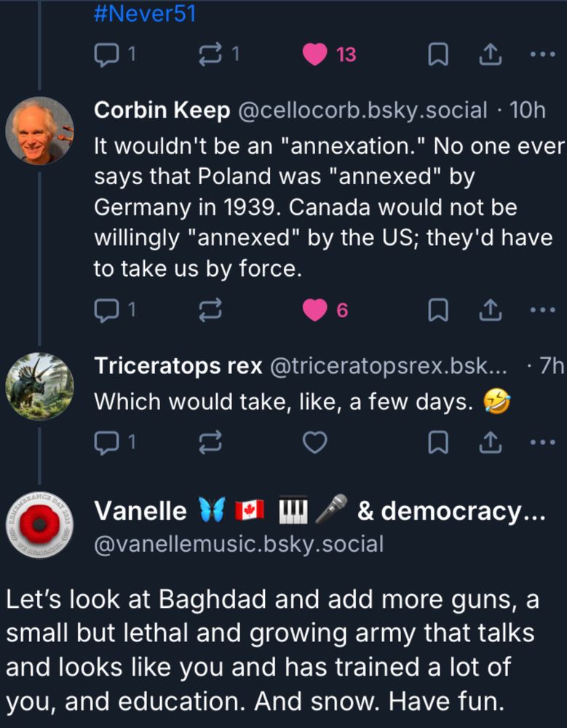Bookmark the #Never51 post

[x=437, y=55]
